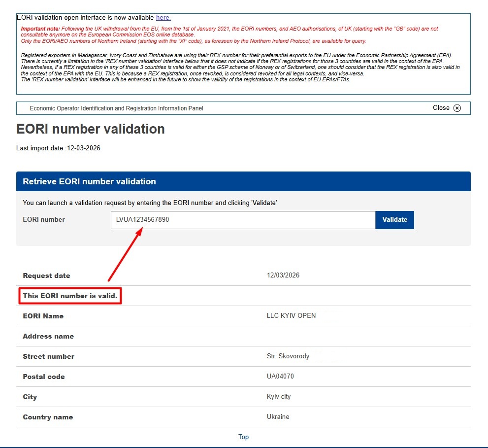Click the 'EORI number' field label
The width and height of the screenshot is (488, 448).
(44, 220)
